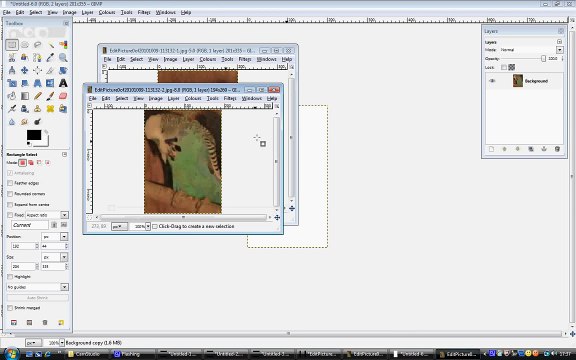Screen dimensions: 576x360
Task: Click the Windows Start button
Action: click(x=11, y=354)
